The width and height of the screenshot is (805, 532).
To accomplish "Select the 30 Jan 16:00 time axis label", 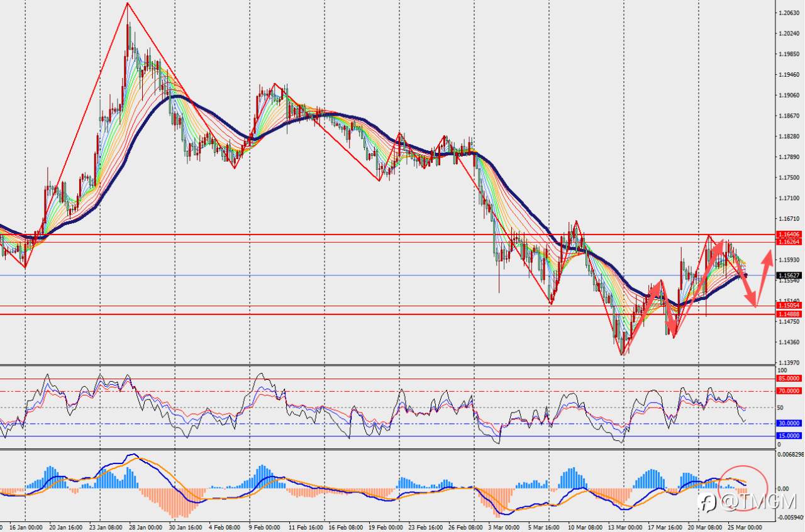I will (x=186, y=527).
